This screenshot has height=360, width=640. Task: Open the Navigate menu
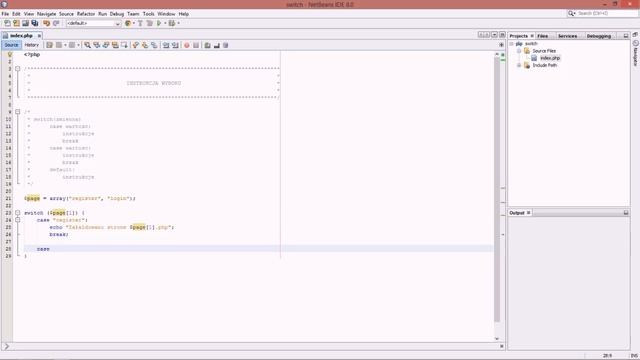click(47, 14)
